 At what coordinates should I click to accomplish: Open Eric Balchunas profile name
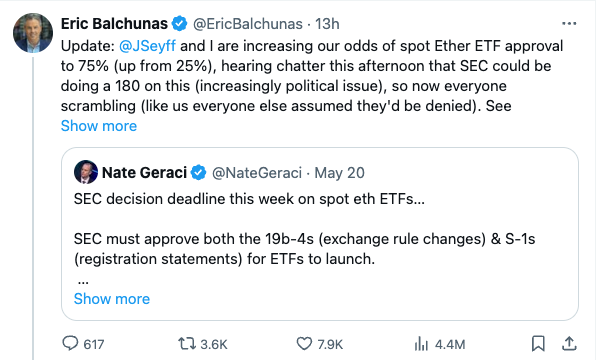pos(114,24)
